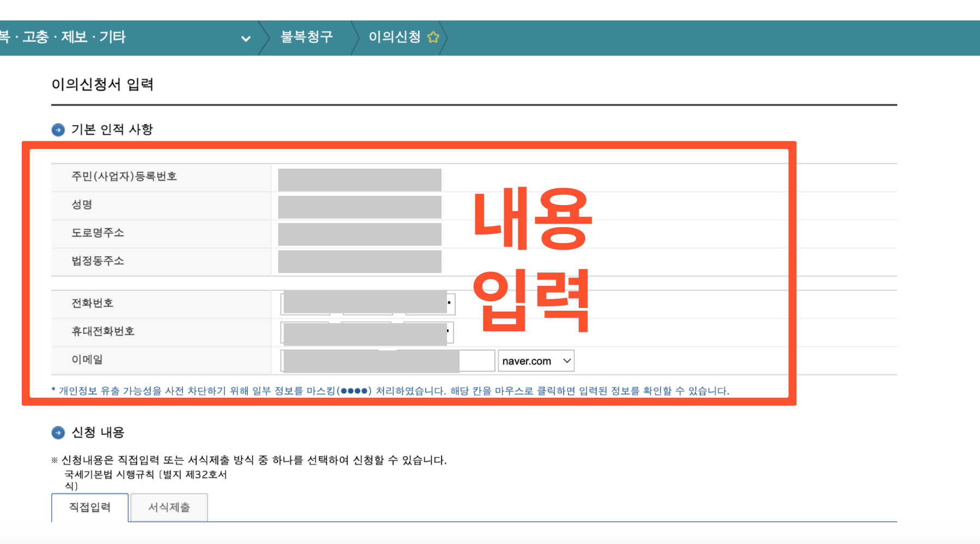Select the 직접입력 tab
Screen dimensions: 980x544
(89, 507)
